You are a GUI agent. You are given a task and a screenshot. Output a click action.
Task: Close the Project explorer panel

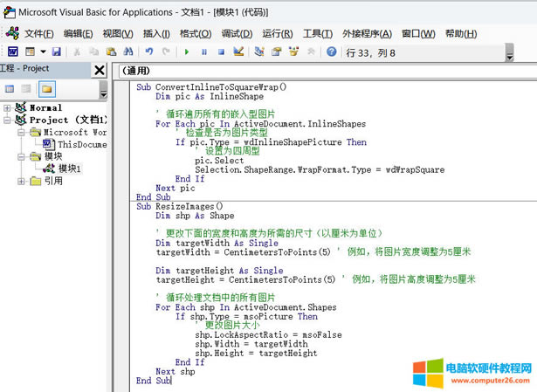99,71
